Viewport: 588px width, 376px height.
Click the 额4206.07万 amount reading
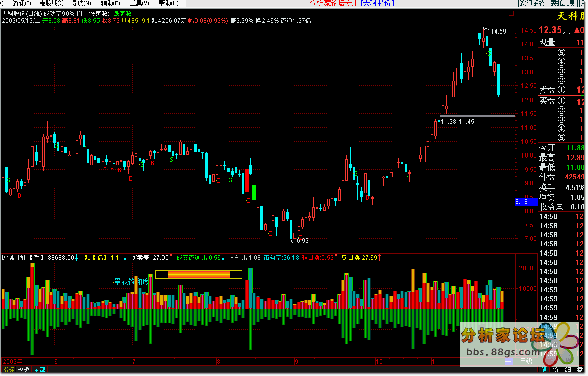coord(169,21)
